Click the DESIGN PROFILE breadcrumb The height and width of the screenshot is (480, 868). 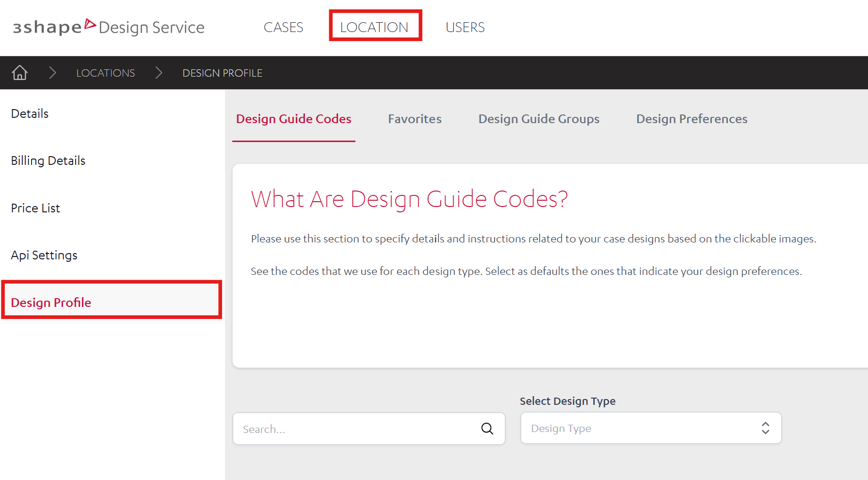tap(223, 73)
